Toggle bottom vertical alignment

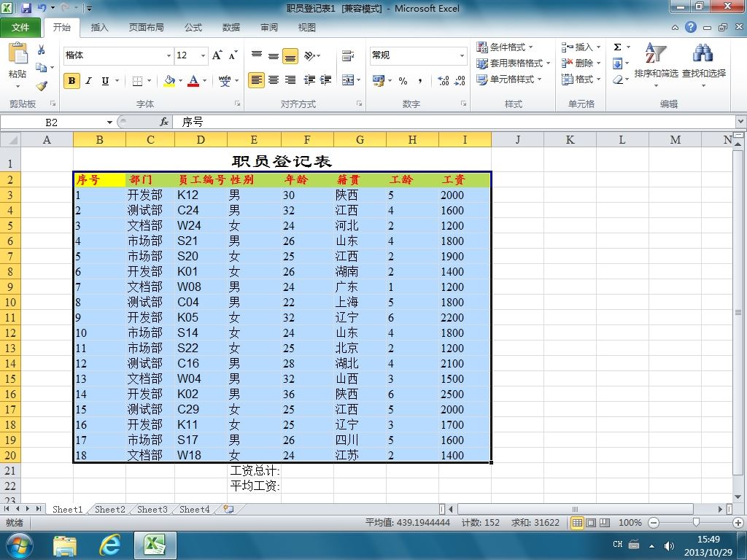(290, 55)
